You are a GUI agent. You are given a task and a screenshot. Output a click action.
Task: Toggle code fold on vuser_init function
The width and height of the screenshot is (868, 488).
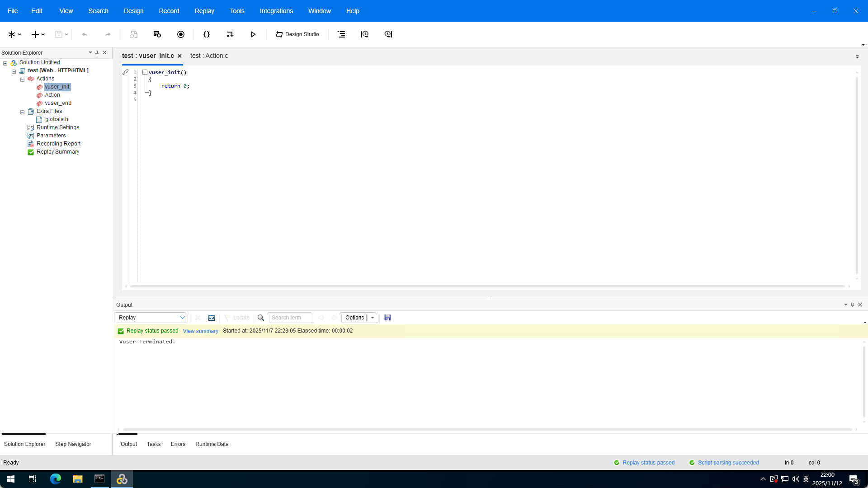pos(145,72)
